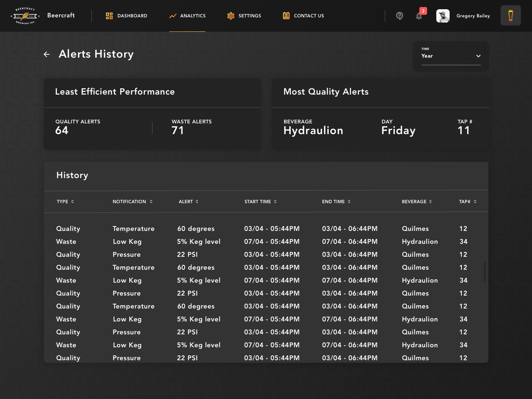This screenshot has width=532, height=399.
Task: Click the Contact Us badge icon
Action: click(x=286, y=16)
